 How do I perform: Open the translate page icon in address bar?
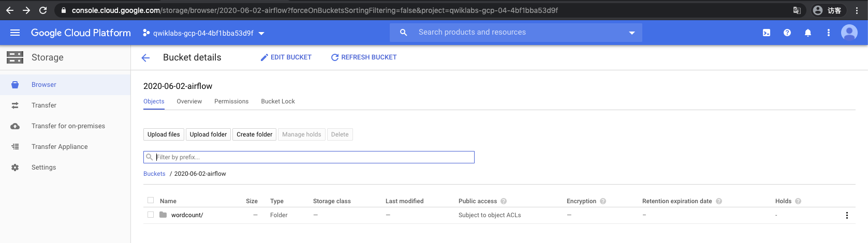point(797,10)
